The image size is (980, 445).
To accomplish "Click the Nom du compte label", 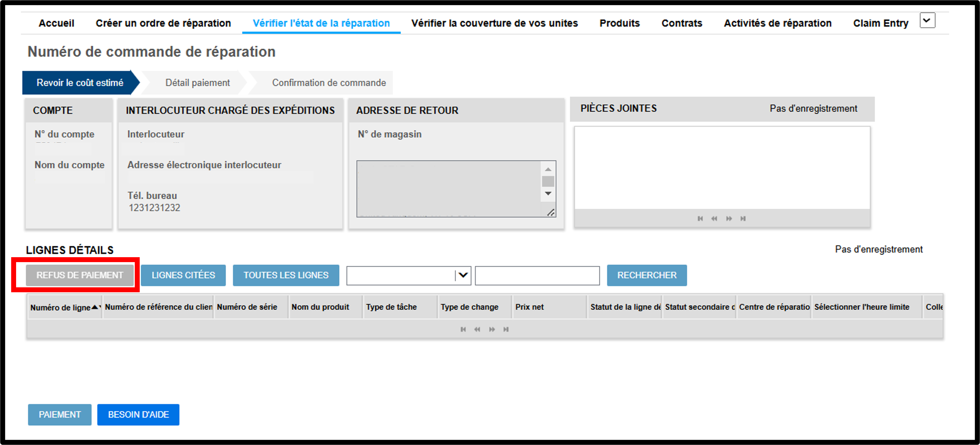I will coord(69,165).
